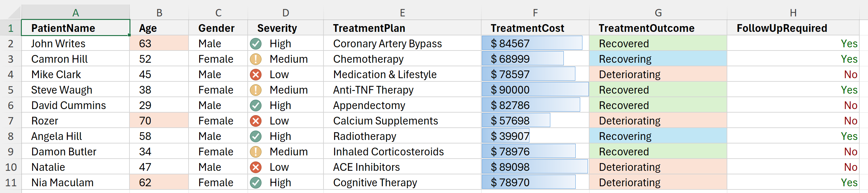Select the Cognitive Therapy treatment plan cell
Viewport: 868px width, 193px height.
pos(402,182)
